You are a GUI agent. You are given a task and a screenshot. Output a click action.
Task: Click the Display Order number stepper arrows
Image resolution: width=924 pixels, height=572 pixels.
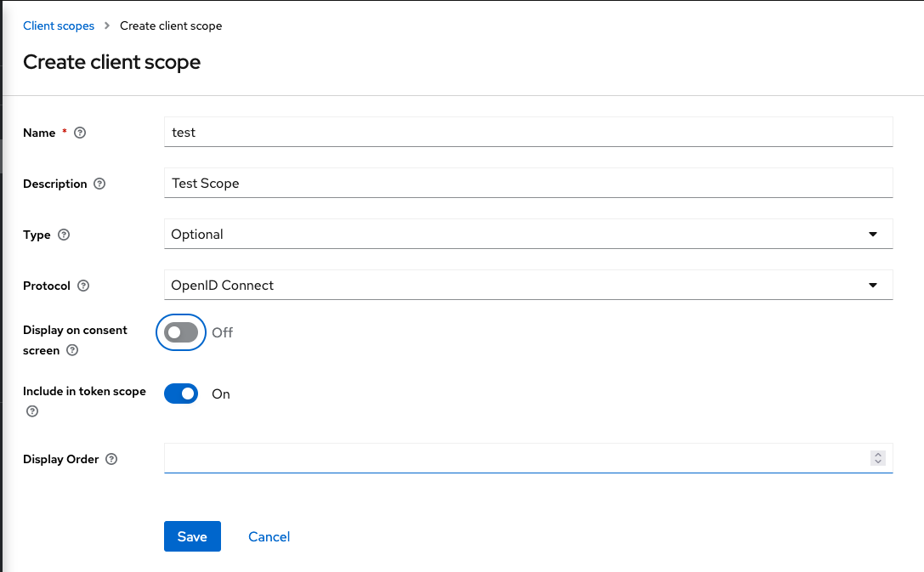878,458
